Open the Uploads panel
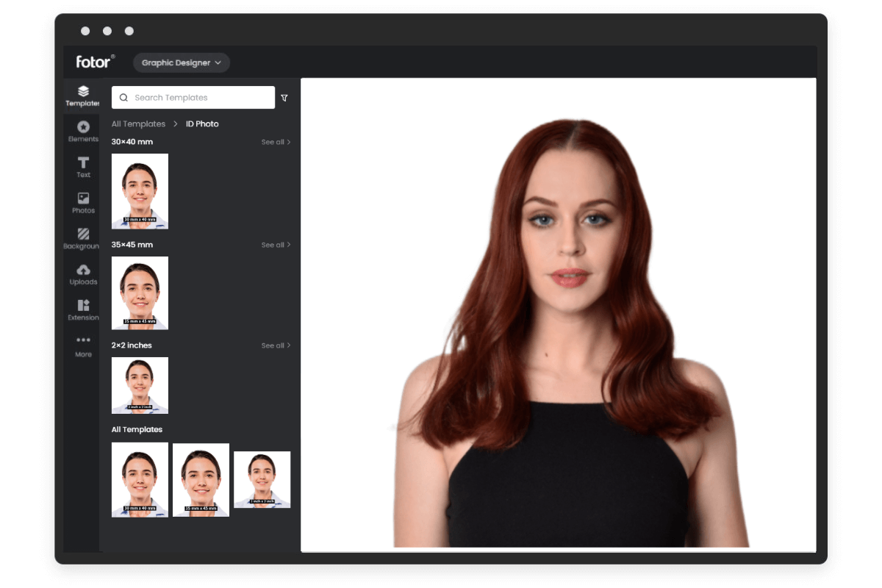Screen dimensions: 882x588 82,273
